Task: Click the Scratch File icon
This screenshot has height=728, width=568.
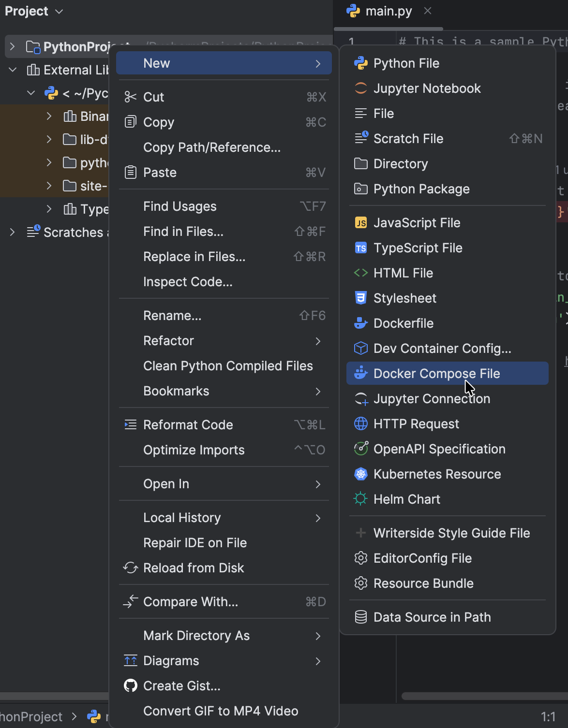Action: coord(361,139)
